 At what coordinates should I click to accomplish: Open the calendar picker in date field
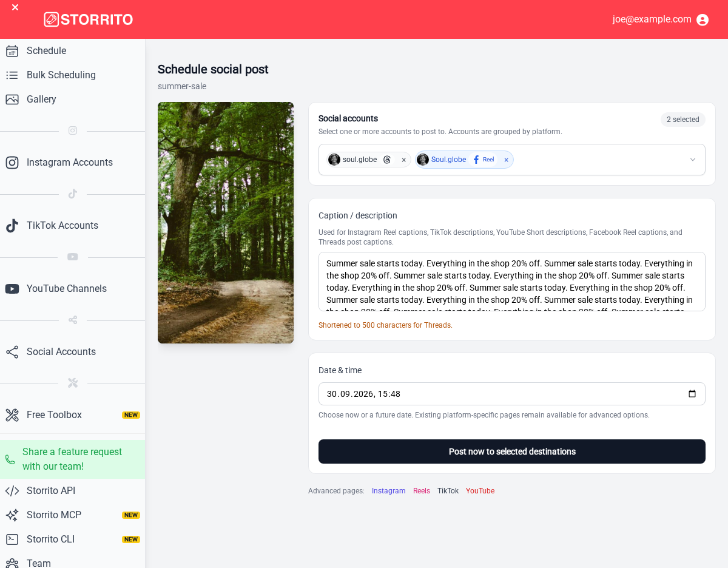click(x=692, y=394)
